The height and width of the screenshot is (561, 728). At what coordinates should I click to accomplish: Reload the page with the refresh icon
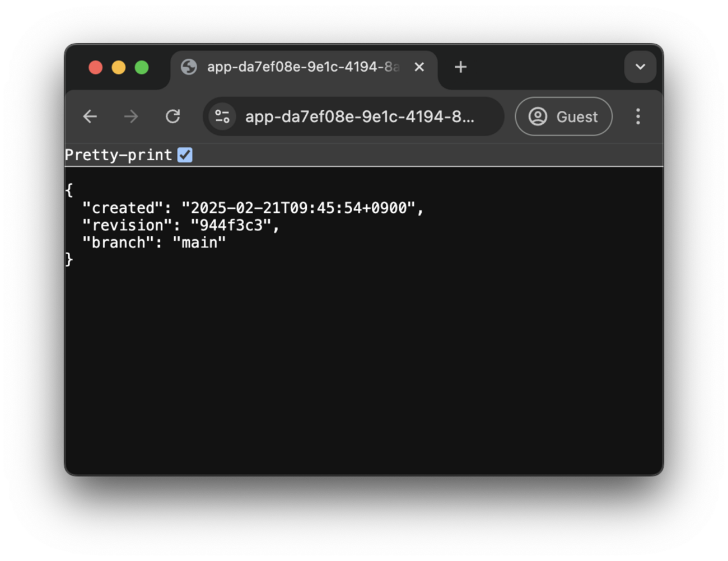tap(172, 116)
